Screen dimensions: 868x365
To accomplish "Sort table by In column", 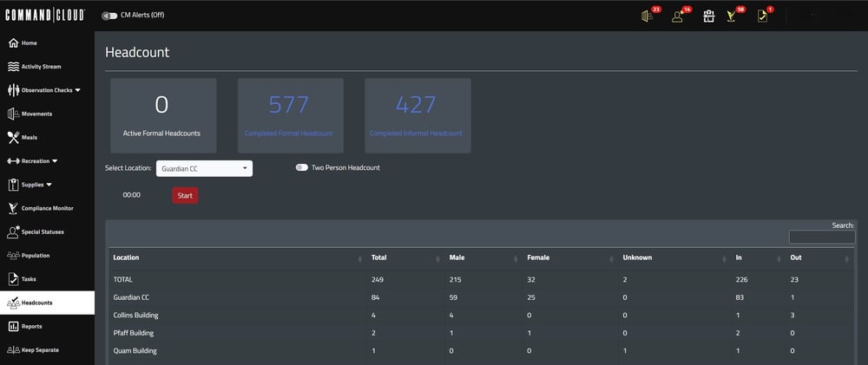I will click(759, 257).
